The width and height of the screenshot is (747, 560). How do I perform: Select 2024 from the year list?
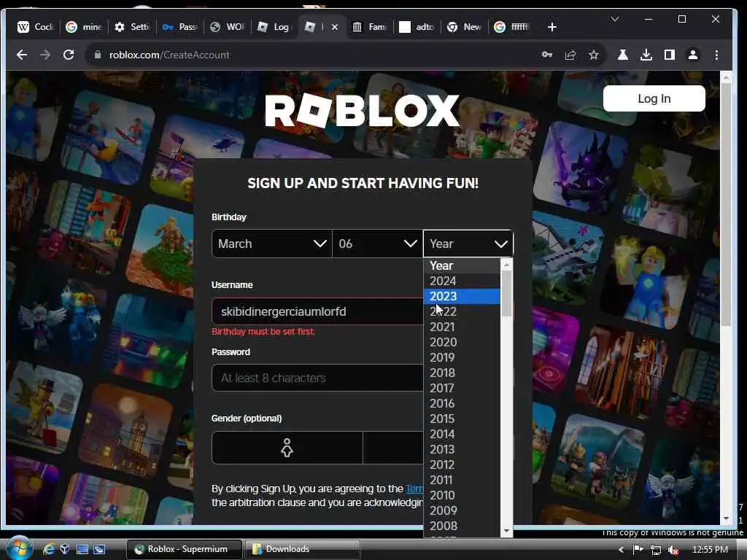click(462, 281)
